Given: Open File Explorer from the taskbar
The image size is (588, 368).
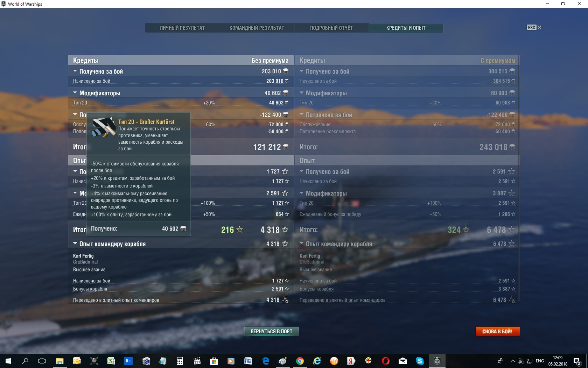Looking at the screenshot, I should 59,361.
